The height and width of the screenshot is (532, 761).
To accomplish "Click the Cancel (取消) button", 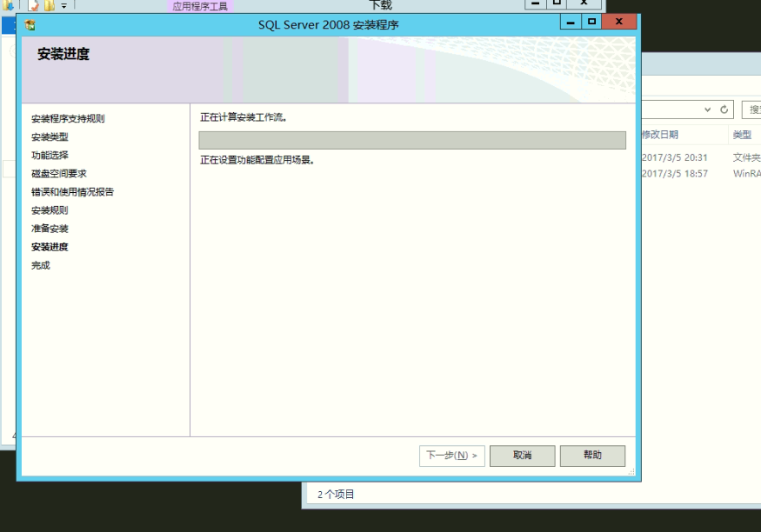I will pyautogui.click(x=522, y=456).
